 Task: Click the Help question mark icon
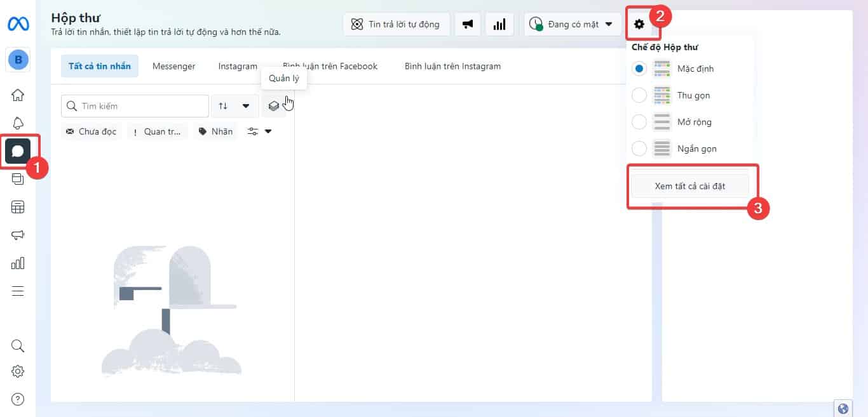(18, 399)
